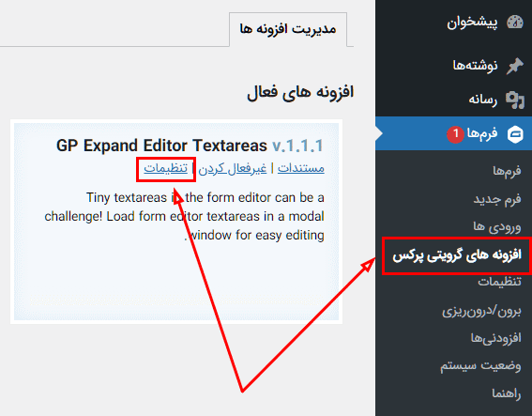Open افزونه های گرویتی پرکس submenu
Image resolution: width=532 pixels, height=416 pixels.
pos(457,255)
